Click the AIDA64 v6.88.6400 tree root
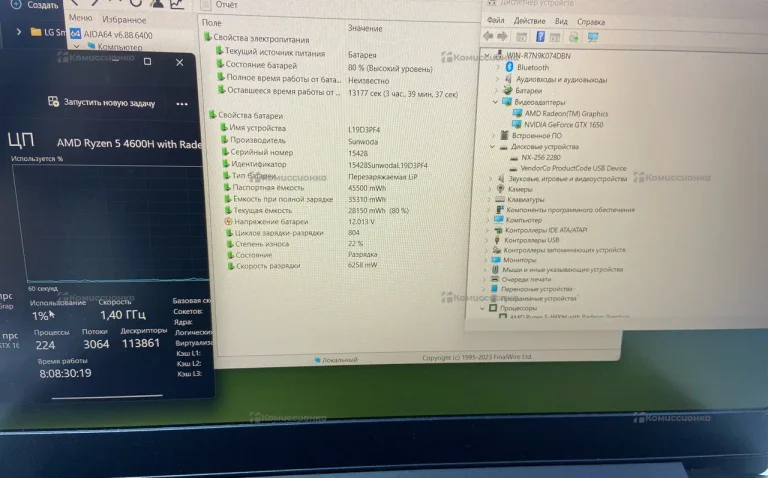768x478 pixels. pyautogui.click(x=117, y=34)
